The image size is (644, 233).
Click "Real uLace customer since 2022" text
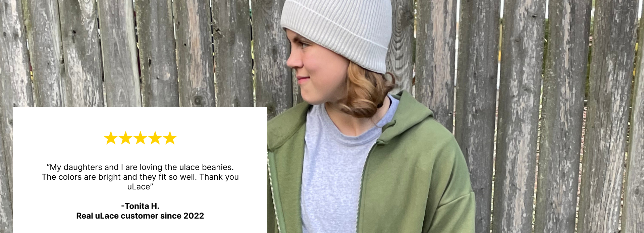140,216
